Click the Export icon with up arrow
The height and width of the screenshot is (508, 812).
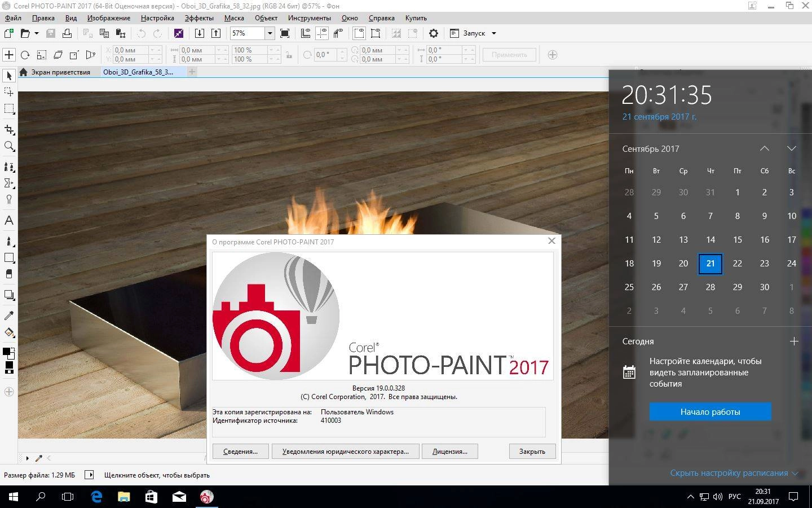tap(216, 33)
